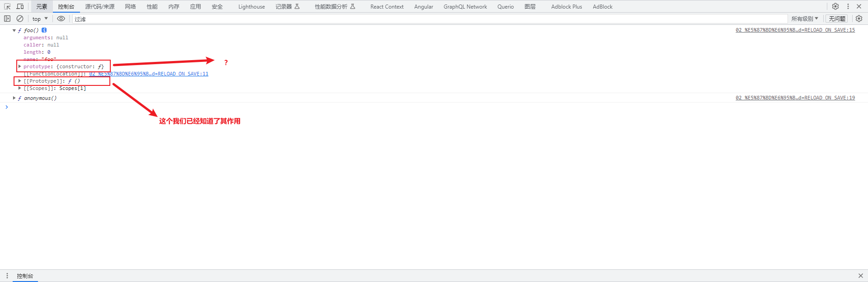Switch to the 网络 tab
This screenshot has height=282, width=868.
(x=130, y=6)
